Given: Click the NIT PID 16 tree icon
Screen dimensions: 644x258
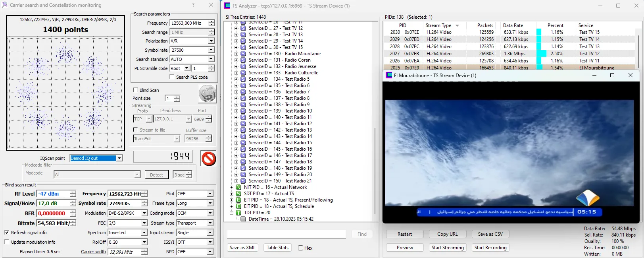Looking at the screenshot, I should [238, 187].
